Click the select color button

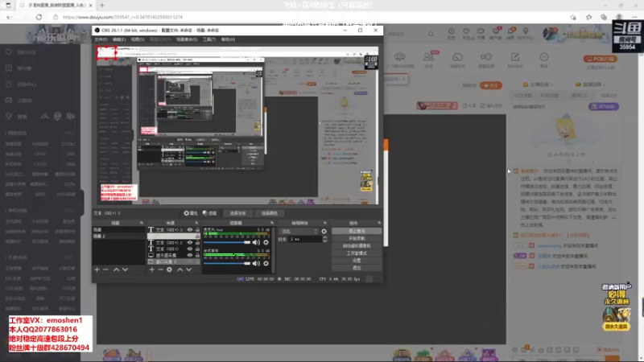pos(270,213)
